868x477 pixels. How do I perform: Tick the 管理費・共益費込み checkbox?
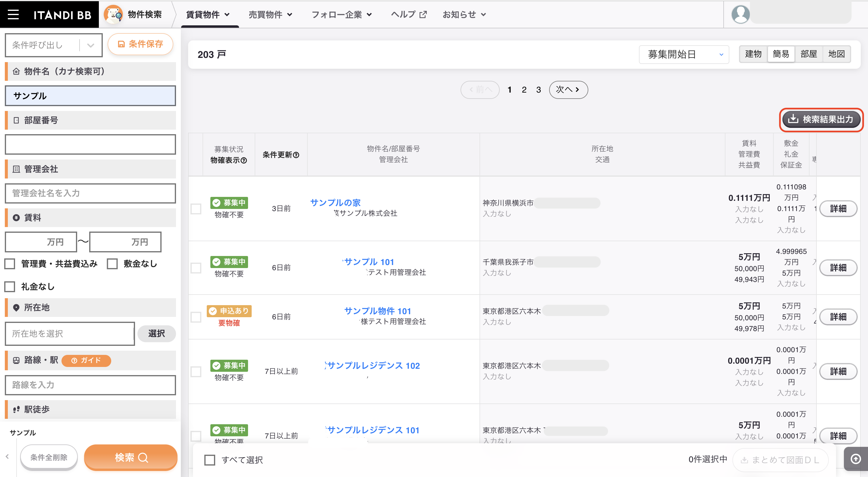(x=10, y=264)
